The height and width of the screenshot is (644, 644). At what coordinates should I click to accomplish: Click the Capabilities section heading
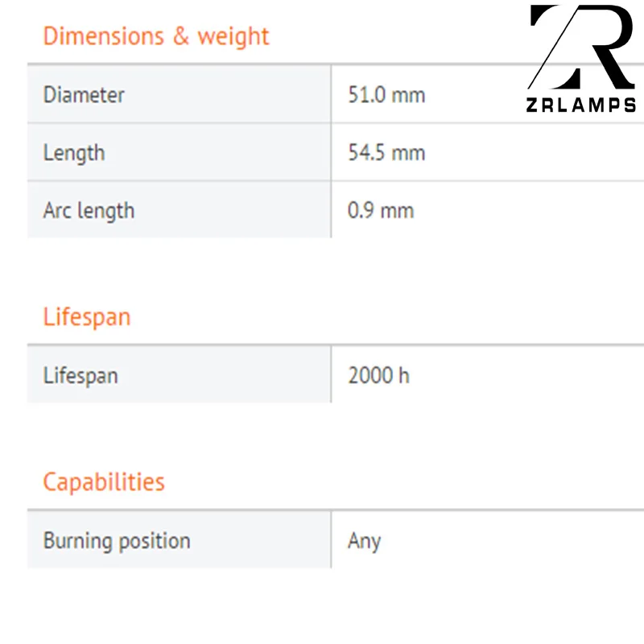pos(104,482)
